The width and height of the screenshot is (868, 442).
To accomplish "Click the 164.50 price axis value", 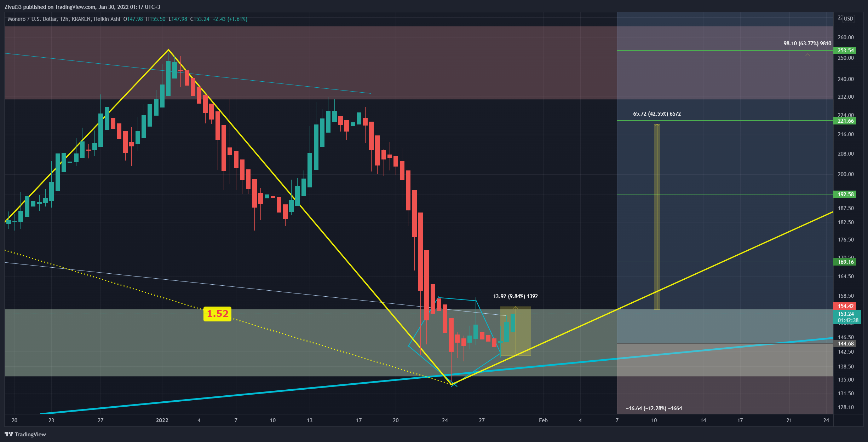I will (x=846, y=277).
